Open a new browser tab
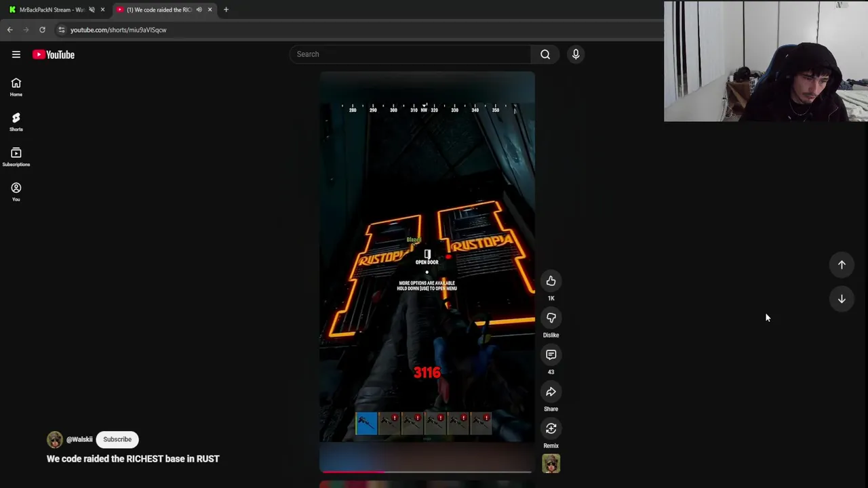Viewport: 868px width, 488px height. point(226,9)
